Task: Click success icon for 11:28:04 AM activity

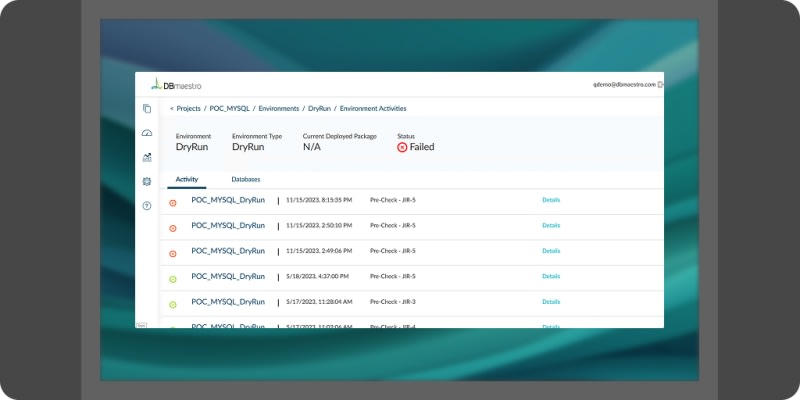Action: [x=172, y=305]
